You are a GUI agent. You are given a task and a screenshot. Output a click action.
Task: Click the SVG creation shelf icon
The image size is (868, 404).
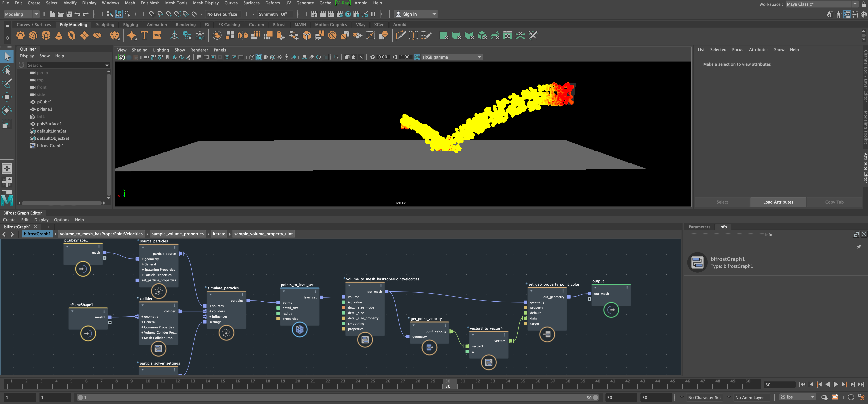coord(157,35)
